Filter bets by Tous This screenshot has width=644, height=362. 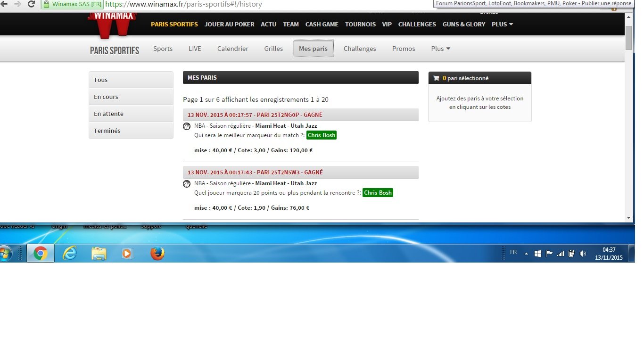pos(131,80)
